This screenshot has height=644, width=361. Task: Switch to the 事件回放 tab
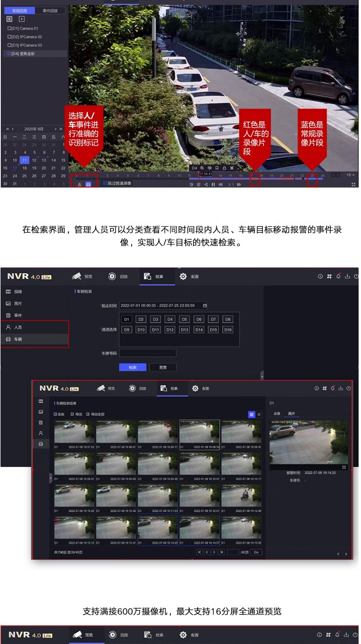click(50, 10)
